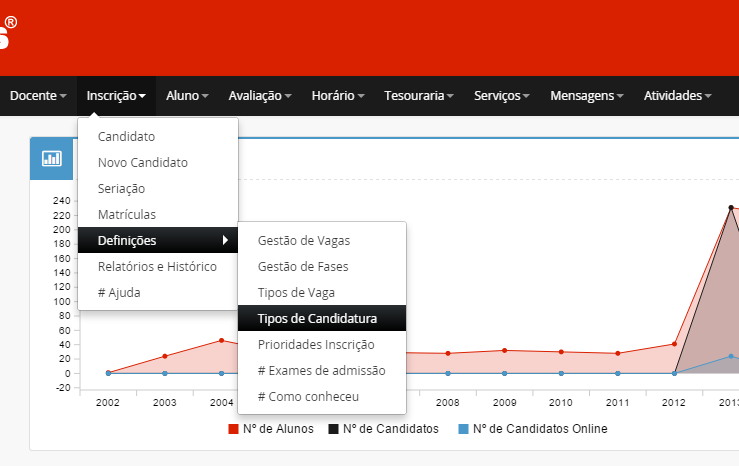739x466 pixels.
Task: Open the Docente dropdown menu
Action: click(38, 96)
